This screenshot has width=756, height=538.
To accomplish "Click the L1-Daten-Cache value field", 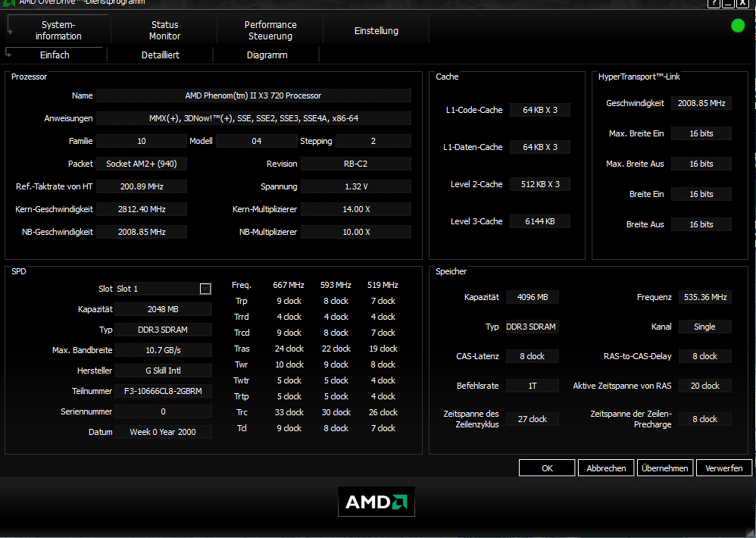I will coord(539,147).
